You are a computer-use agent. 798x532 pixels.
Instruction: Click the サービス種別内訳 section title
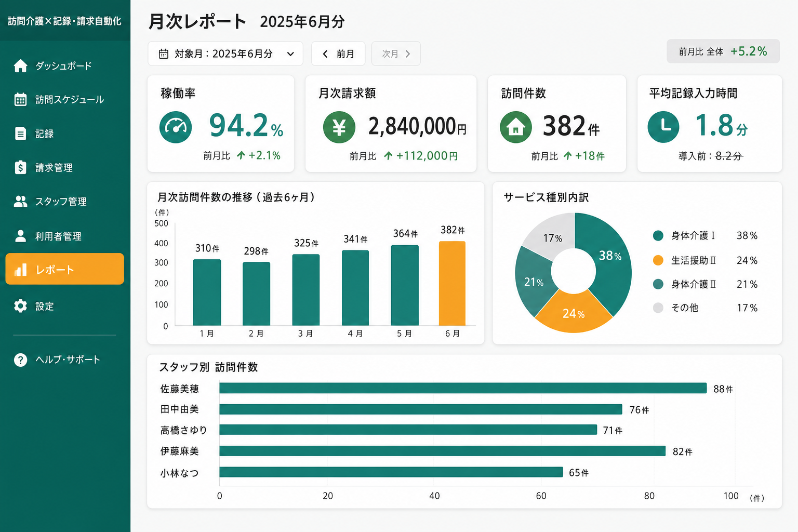[x=546, y=197]
